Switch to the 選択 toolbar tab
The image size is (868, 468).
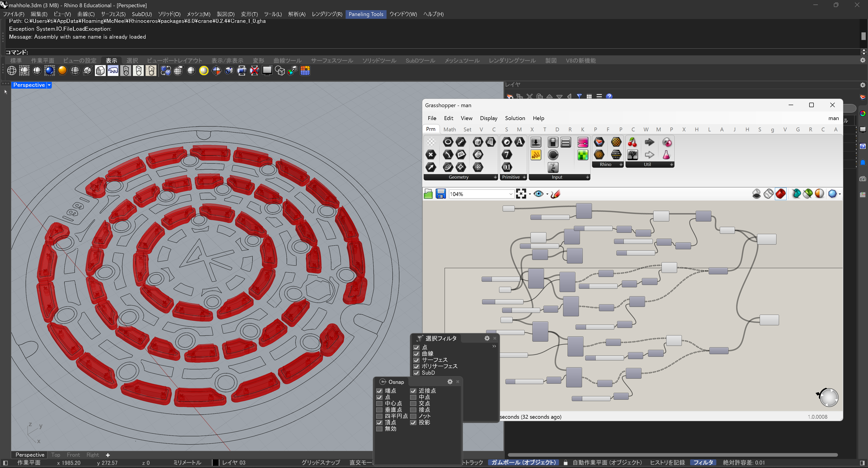(x=132, y=60)
